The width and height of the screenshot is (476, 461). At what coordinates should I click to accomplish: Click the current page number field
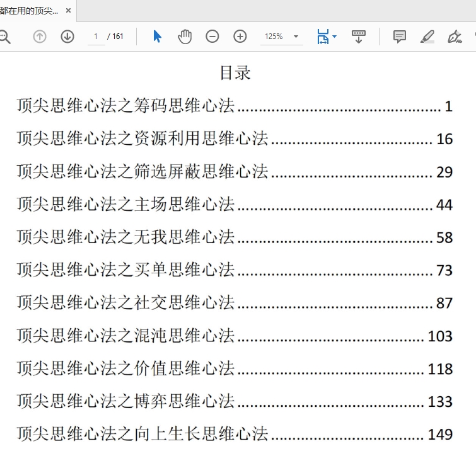96,37
